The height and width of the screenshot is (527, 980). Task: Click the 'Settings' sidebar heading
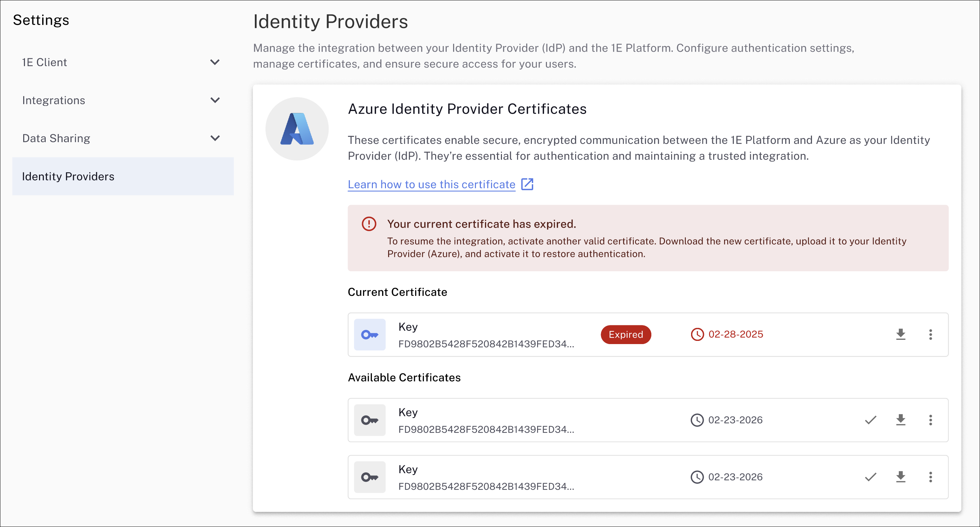(41, 20)
